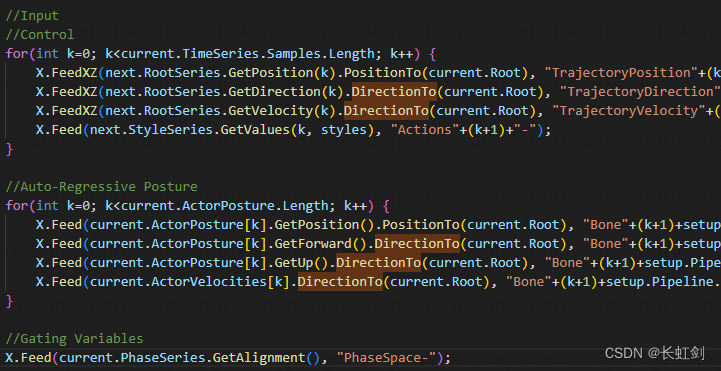Viewport: 721px width, 371px height.
Task: Click PhaseSeries.GetAlignment() in the last line
Action: tap(221, 358)
